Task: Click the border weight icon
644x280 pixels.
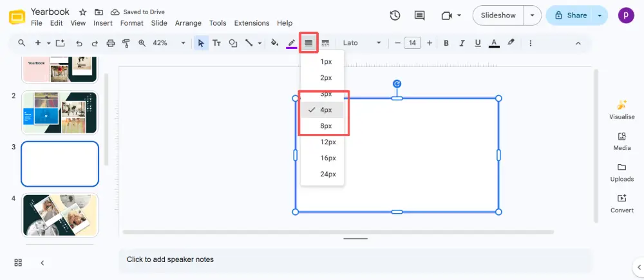Action: (308, 43)
